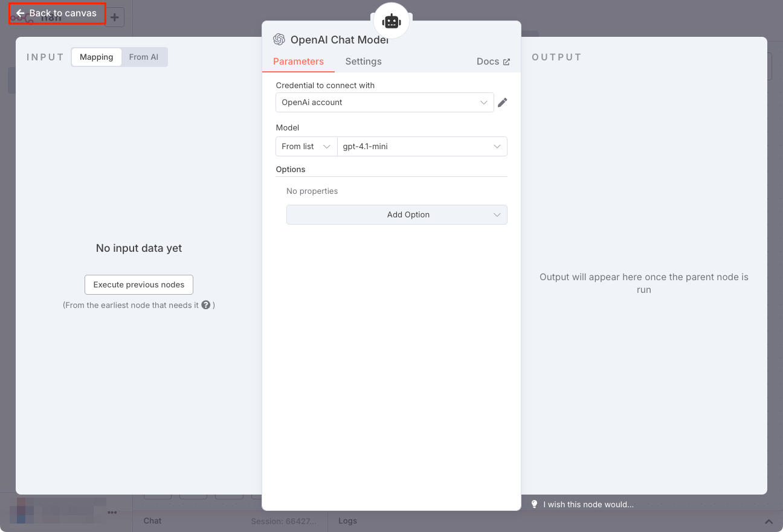The height and width of the screenshot is (532, 783).
Task: Switch to the Parameters tab
Action: click(x=298, y=62)
